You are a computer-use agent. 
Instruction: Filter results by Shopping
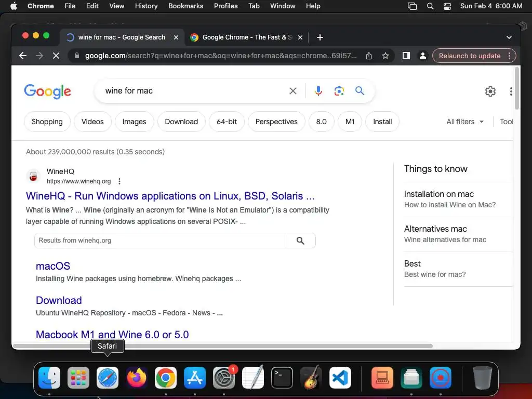(x=47, y=122)
